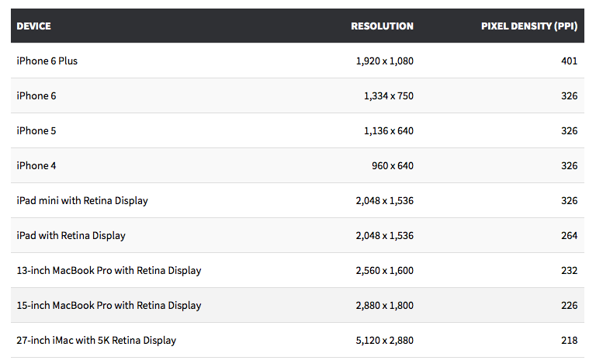Viewport: 596px width, 364px height.
Task: Click the RESOLUTION column header
Action: (382, 26)
